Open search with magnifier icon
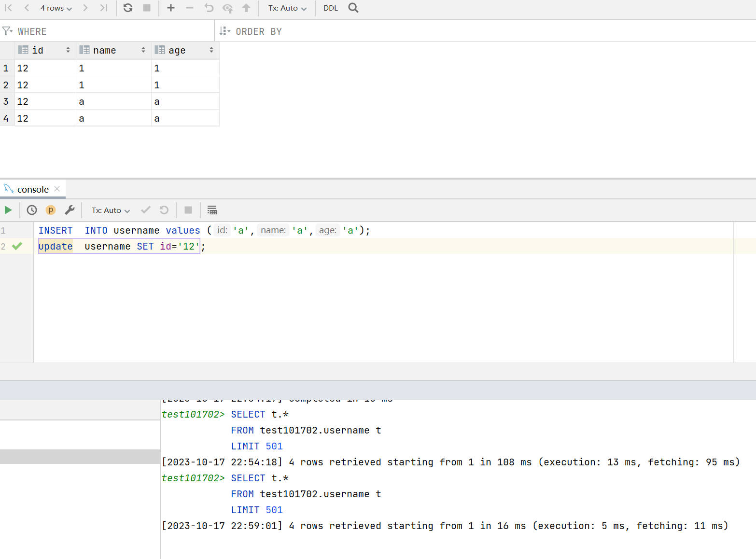 tap(353, 8)
